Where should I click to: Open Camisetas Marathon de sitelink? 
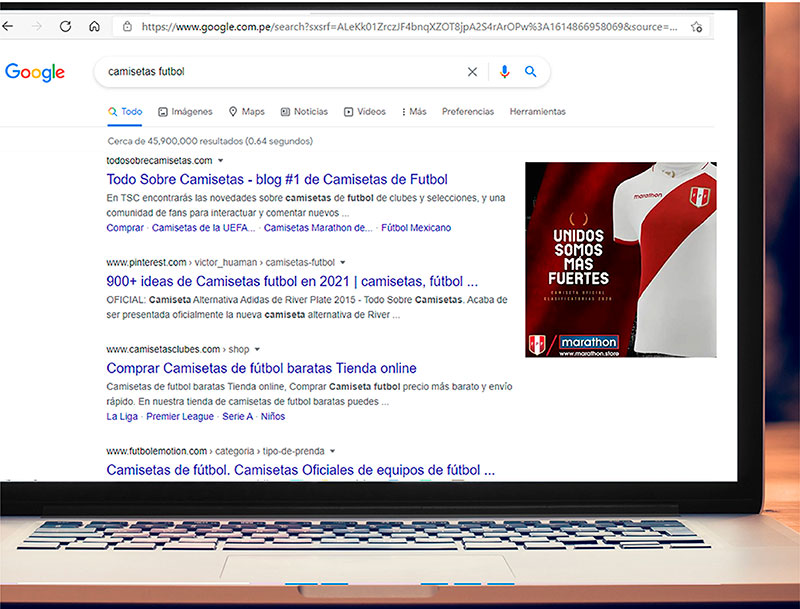click(x=318, y=228)
